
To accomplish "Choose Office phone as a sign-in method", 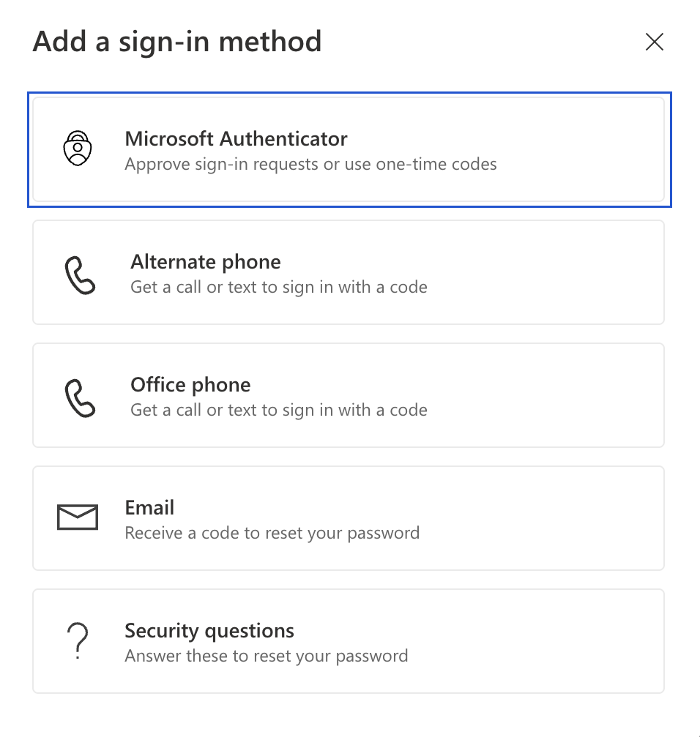I will [x=349, y=394].
